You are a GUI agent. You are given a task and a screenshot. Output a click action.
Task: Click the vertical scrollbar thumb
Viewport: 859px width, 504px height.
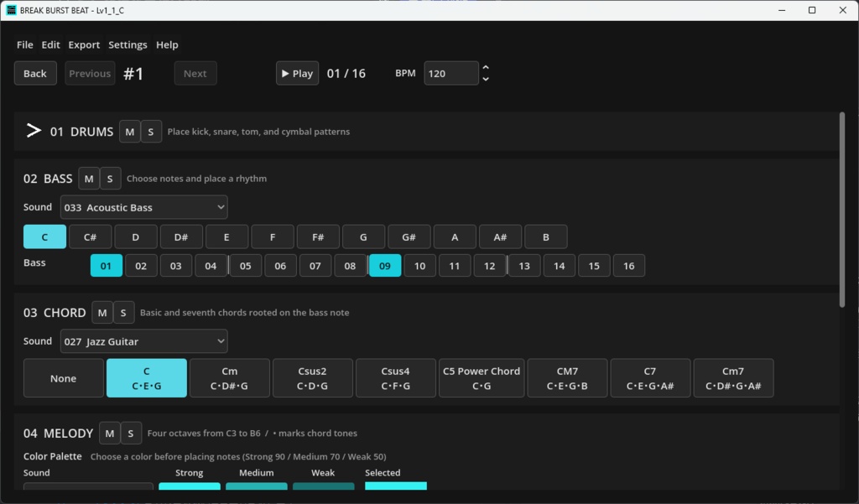pos(842,210)
